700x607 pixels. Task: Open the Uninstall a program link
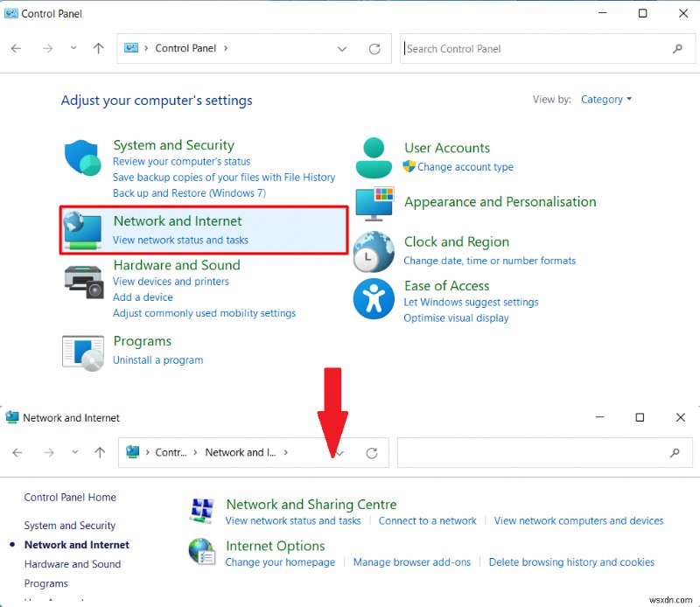click(157, 359)
